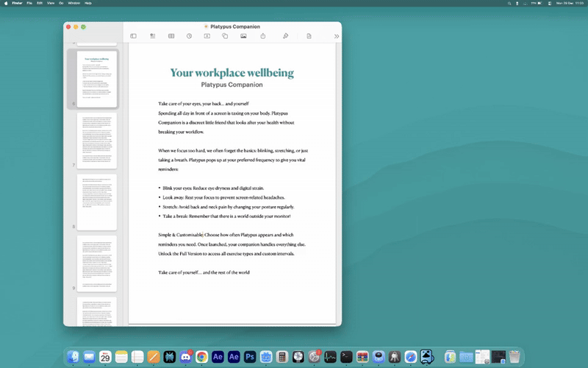Open the Window menu in menu bar
Viewport: 588px width, 368px height.
click(73, 3)
